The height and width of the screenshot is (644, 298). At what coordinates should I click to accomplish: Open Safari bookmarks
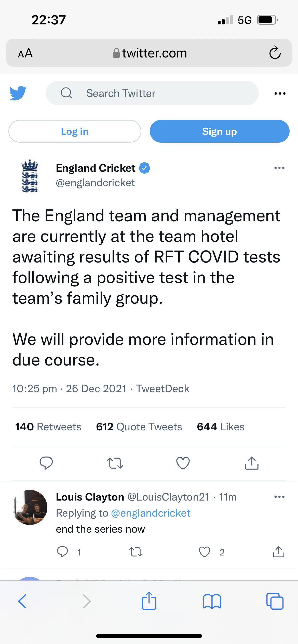[x=212, y=601]
